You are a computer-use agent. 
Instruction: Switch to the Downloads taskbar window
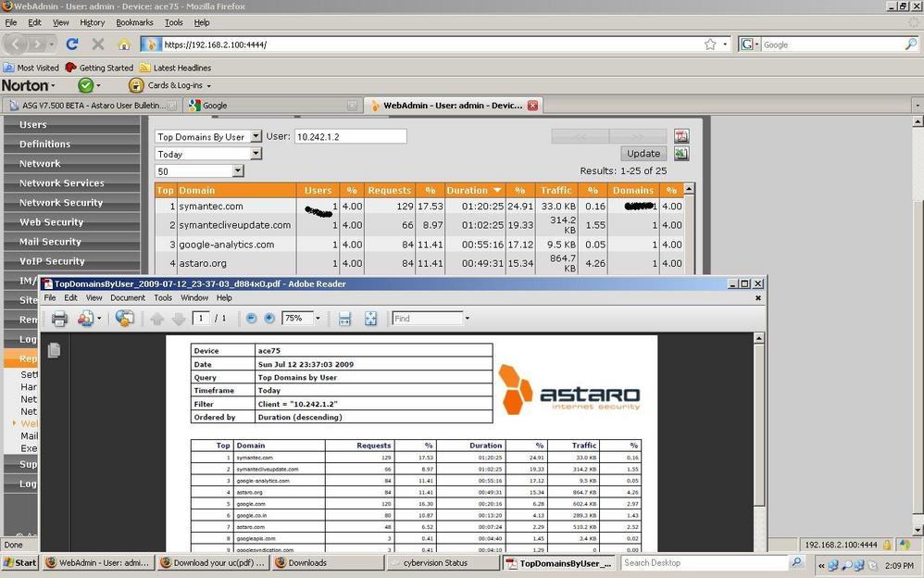pyautogui.click(x=328, y=562)
